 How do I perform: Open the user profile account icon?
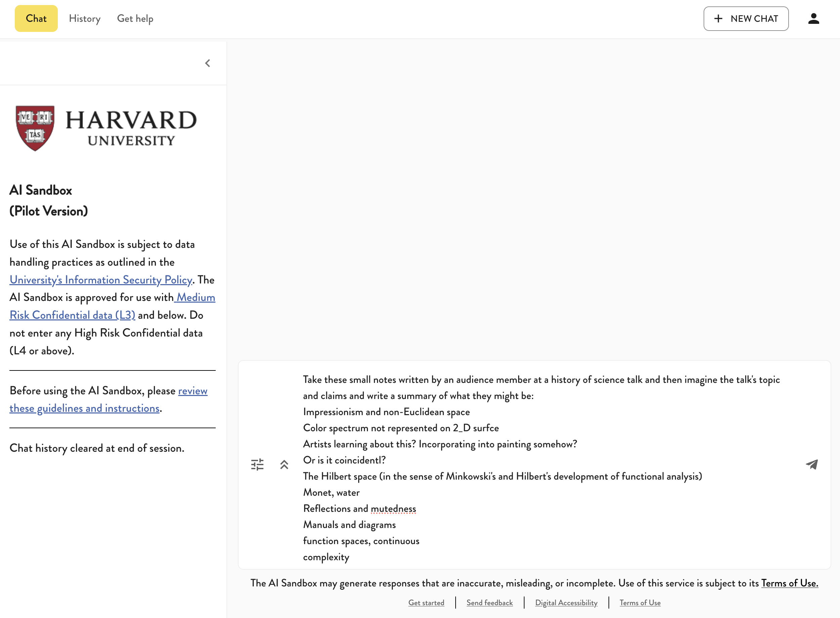click(813, 19)
